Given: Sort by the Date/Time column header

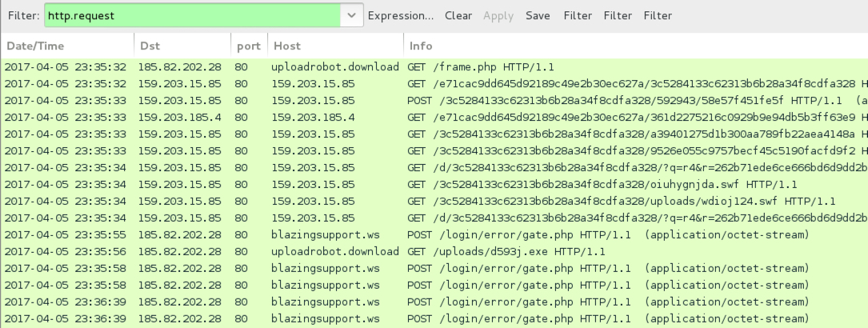Looking at the screenshot, I should [x=67, y=46].
